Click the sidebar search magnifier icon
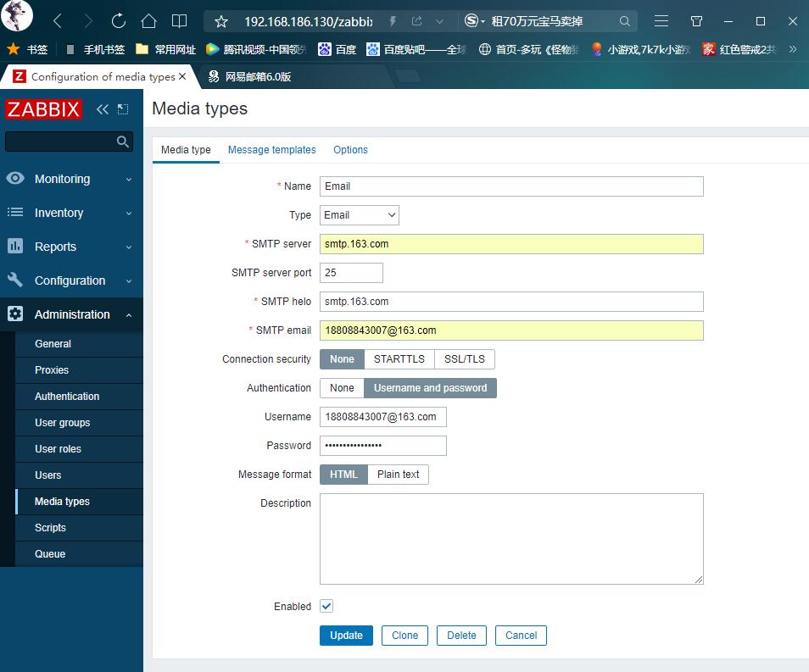The width and height of the screenshot is (809, 672). (122, 142)
